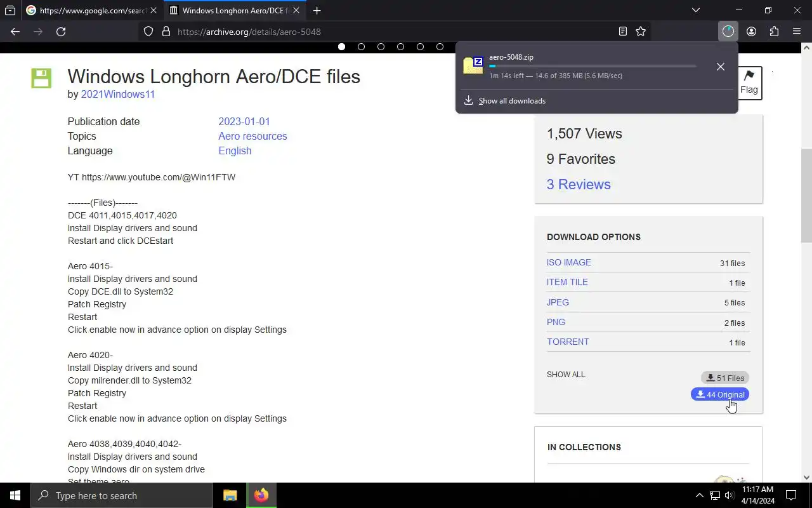Expand ITEM TILE download option
This screenshot has height=508, width=812.
[567, 282]
